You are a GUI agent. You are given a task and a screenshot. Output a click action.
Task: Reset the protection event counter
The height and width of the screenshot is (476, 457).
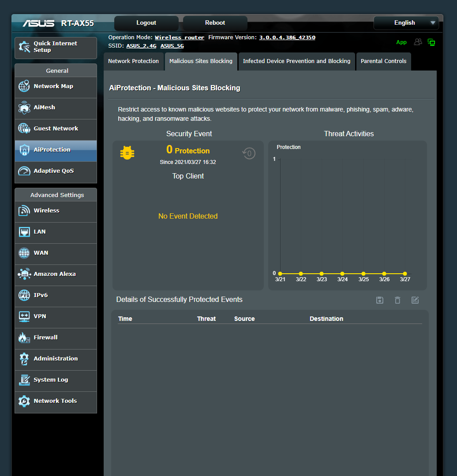click(249, 153)
